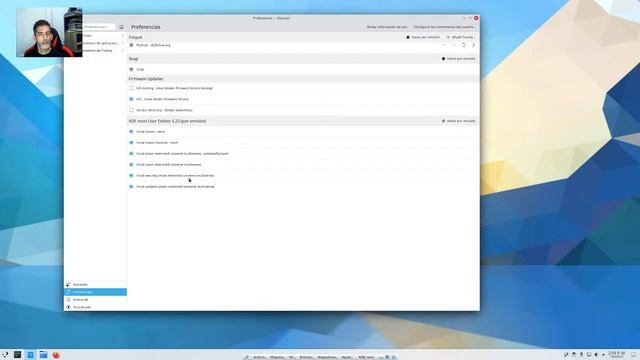Screen dimensions: 640x360
Task: Click the home icon beside the search field
Action: pyautogui.click(x=121, y=27)
